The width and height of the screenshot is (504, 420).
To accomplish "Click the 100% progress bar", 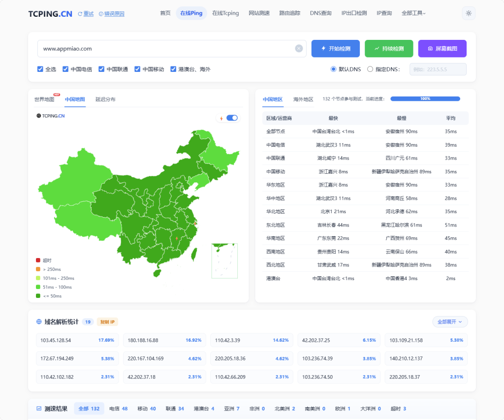I will click(x=425, y=99).
